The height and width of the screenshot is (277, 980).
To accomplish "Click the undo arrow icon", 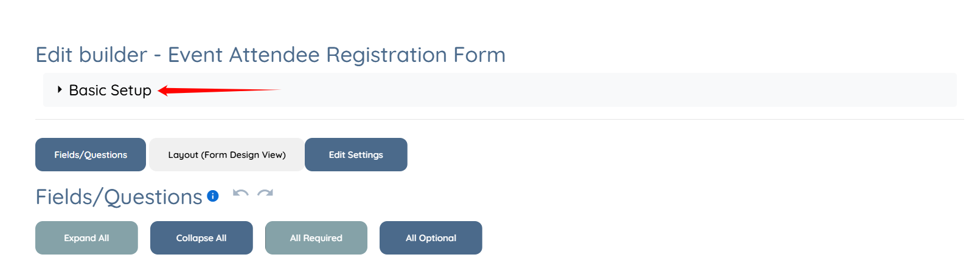I will coord(240,194).
